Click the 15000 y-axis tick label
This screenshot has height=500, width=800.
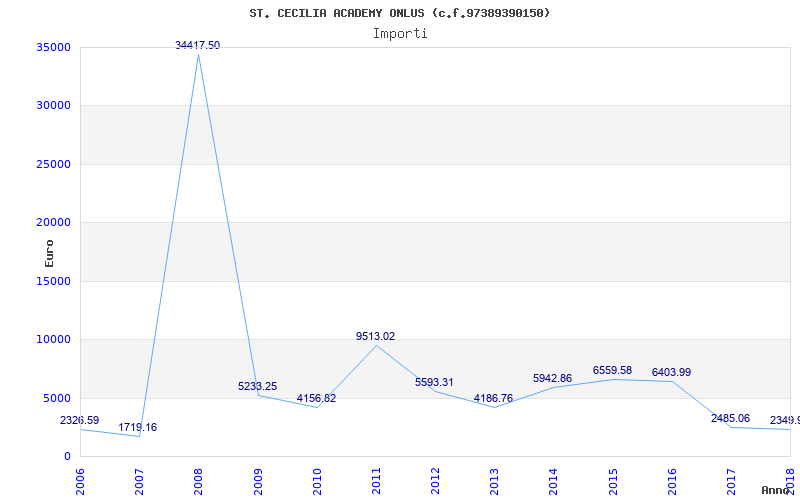point(54,282)
